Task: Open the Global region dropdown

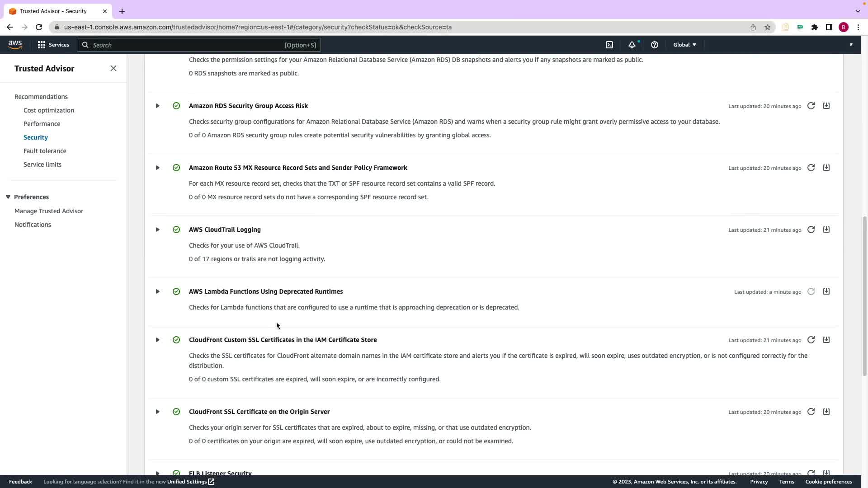Action: [x=684, y=45]
